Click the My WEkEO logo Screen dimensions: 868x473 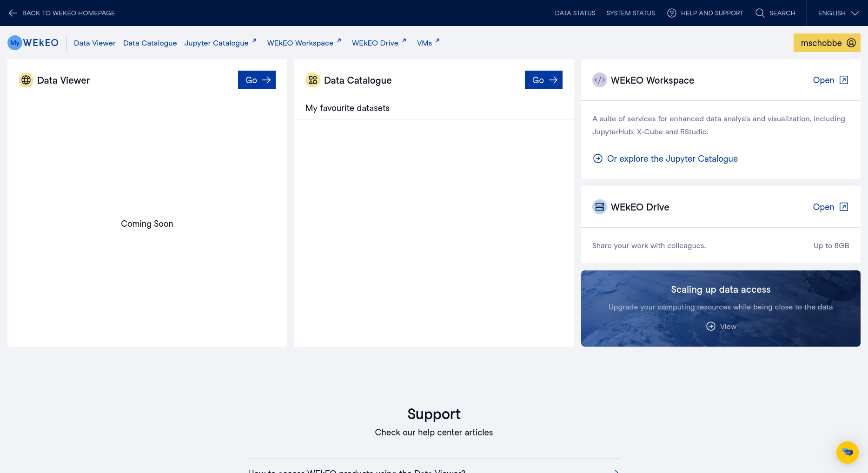[33, 43]
